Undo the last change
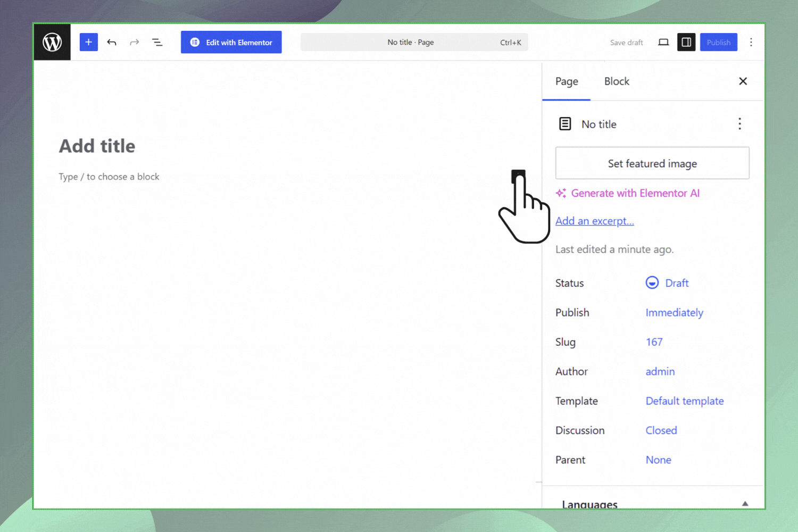The width and height of the screenshot is (798, 532). 112,42
